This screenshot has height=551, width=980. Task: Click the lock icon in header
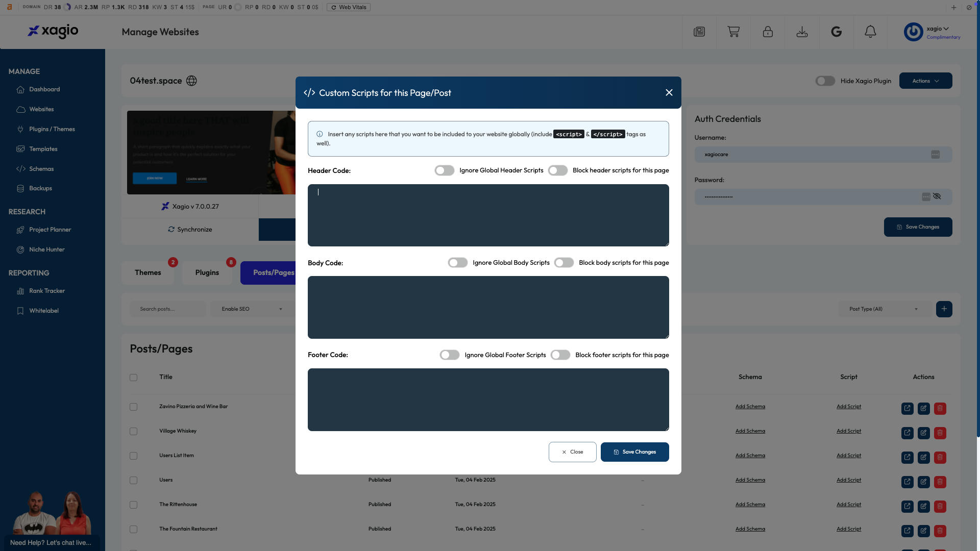point(768,32)
